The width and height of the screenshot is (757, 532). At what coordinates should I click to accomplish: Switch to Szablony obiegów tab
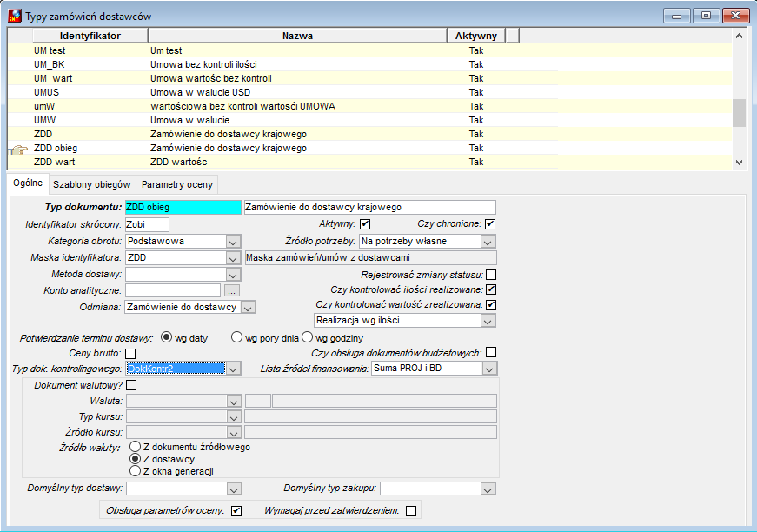tap(92, 184)
